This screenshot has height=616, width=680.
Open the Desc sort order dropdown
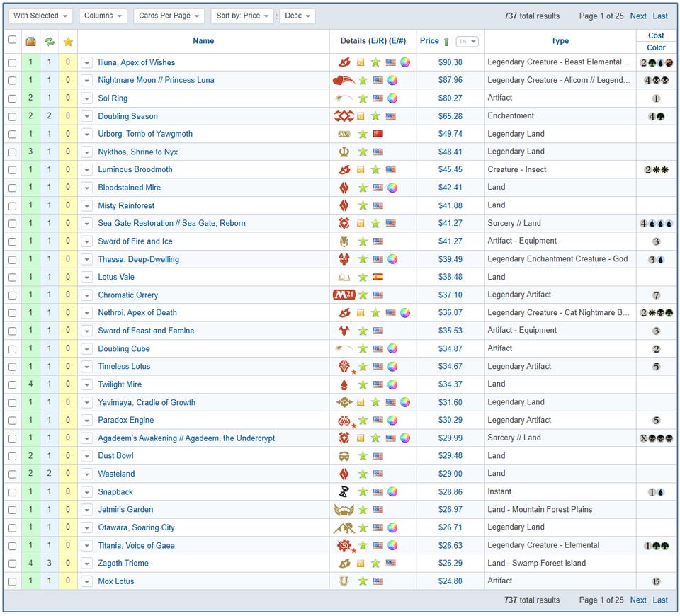297,16
